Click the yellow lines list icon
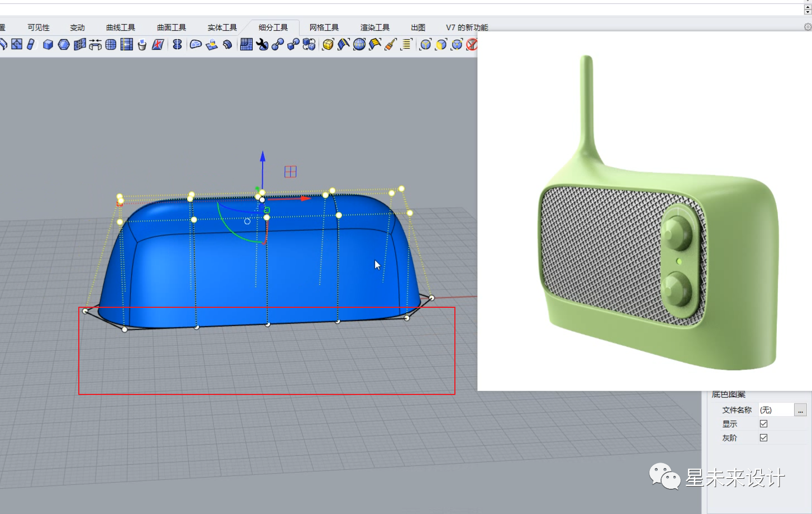This screenshot has height=514, width=812. (406, 45)
